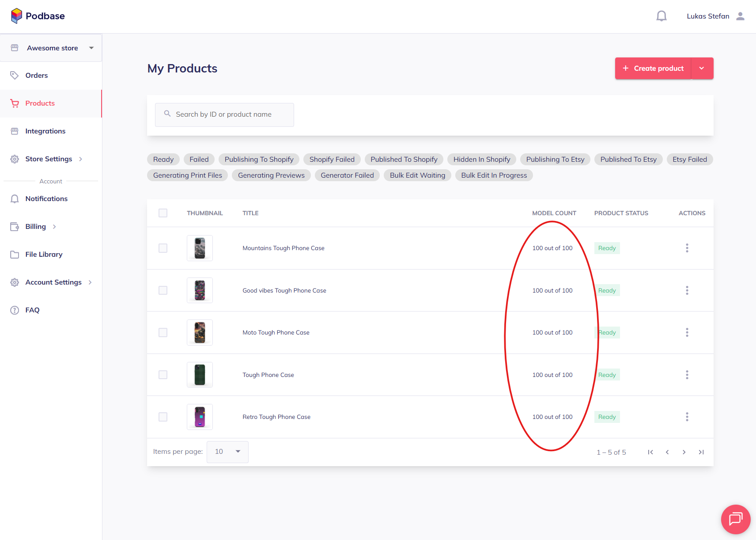Image resolution: width=756 pixels, height=540 pixels.
Task: Open the items per page dropdown
Action: 227,452
